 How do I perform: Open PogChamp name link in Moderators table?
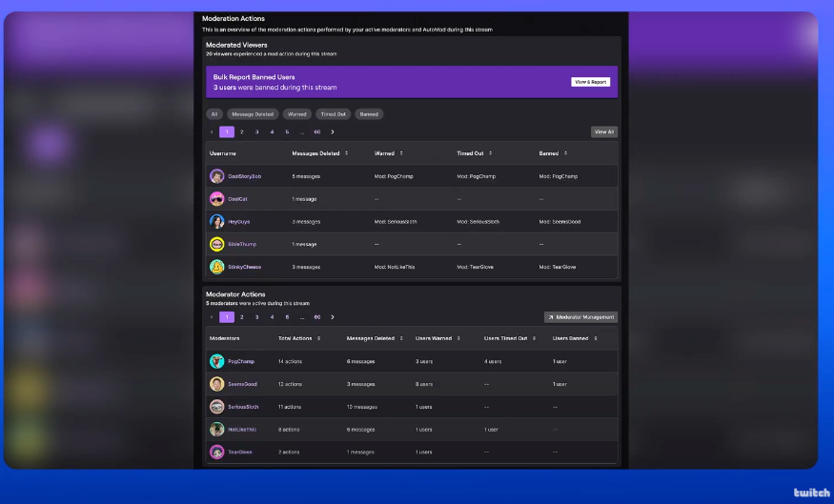[x=241, y=361]
